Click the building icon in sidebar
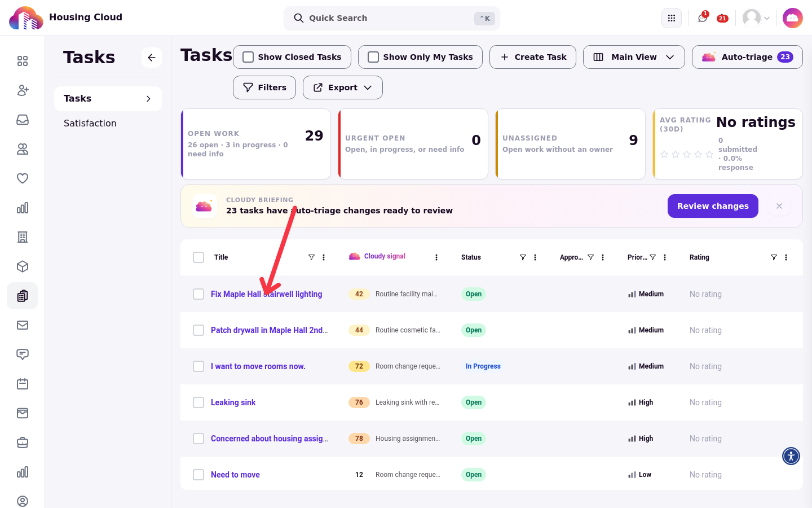The height and width of the screenshot is (508, 812). (23, 237)
